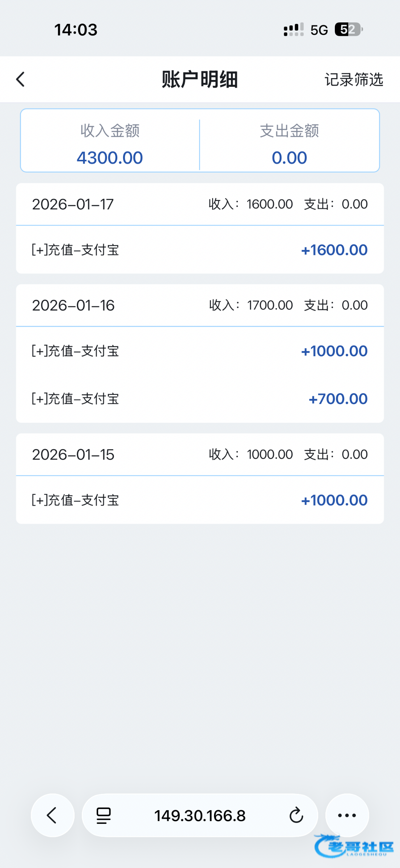Screen dimensions: 400x868
Task: Reload the page with the refresh icon
Action: tap(296, 816)
